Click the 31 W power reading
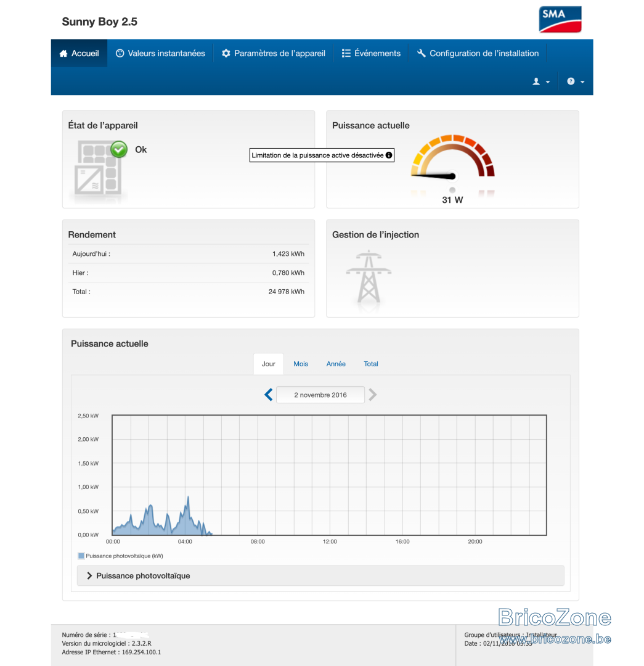 click(452, 200)
